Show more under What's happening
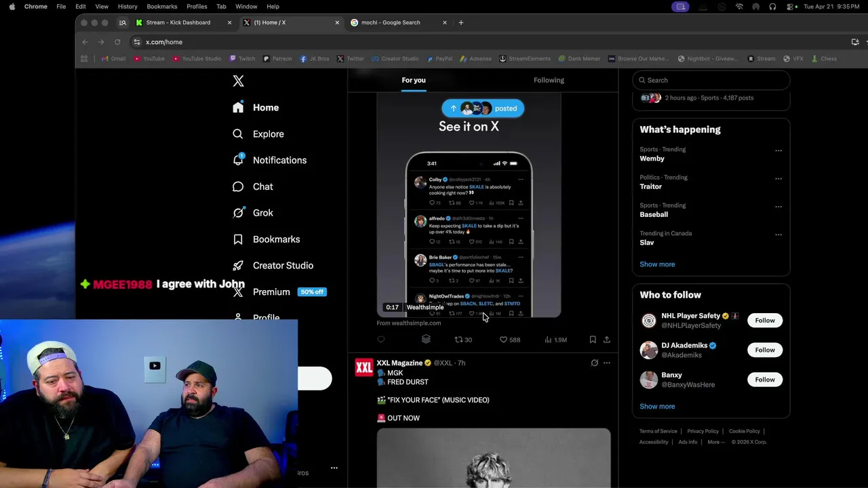 (x=657, y=264)
